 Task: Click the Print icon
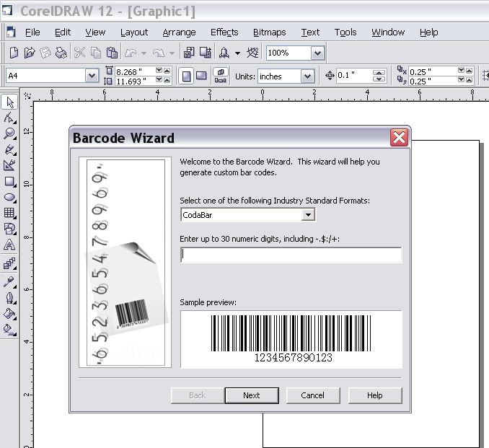[61, 53]
